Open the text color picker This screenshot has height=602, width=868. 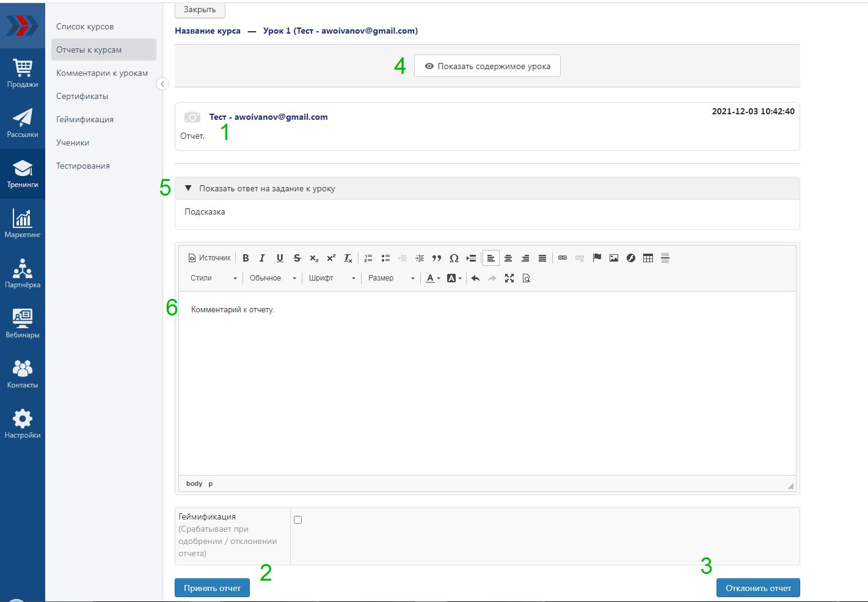[432, 278]
